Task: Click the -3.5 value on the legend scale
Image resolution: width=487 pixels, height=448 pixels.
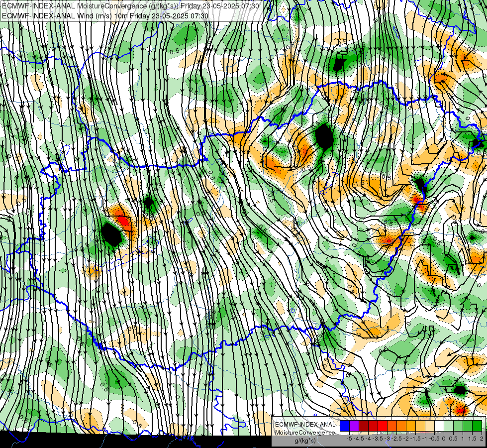Action: (378, 439)
